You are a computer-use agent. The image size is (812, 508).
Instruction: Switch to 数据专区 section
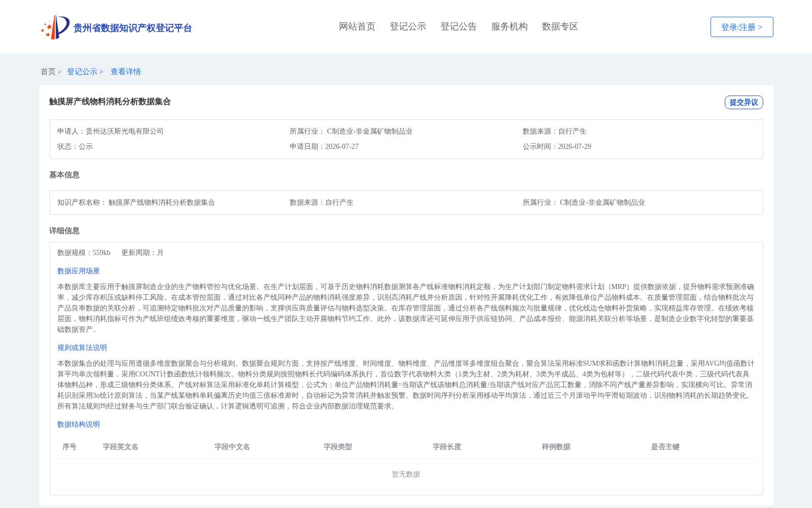pos(560,26)
